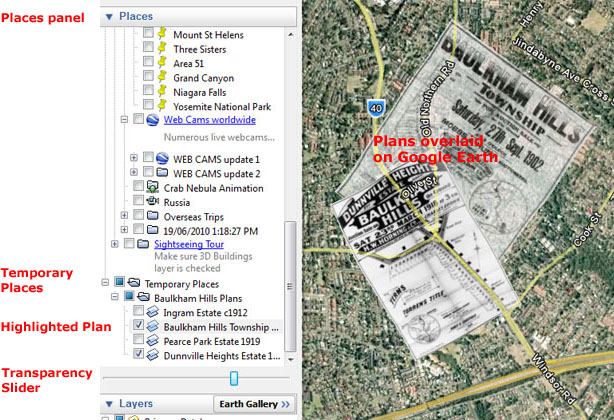The width and height of the screenshot is (614, 420).
Task: Uncheck the Baulkham Hills Township overlay
Action: click(x=138, y=324)
